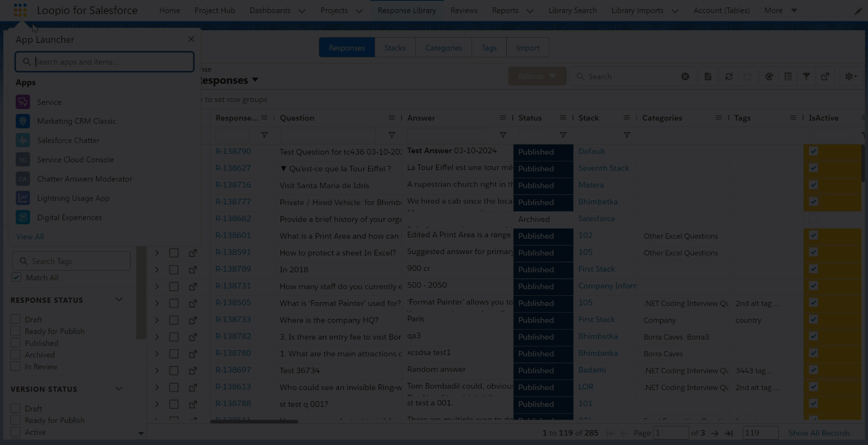
Task: Check In Review under Response Status
Action: click(x=15, y=366)
